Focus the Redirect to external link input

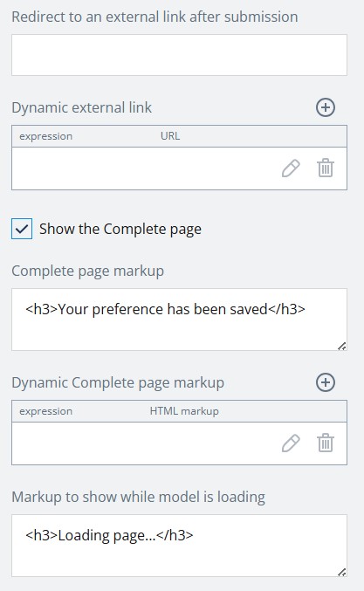[x=179, y=55]
